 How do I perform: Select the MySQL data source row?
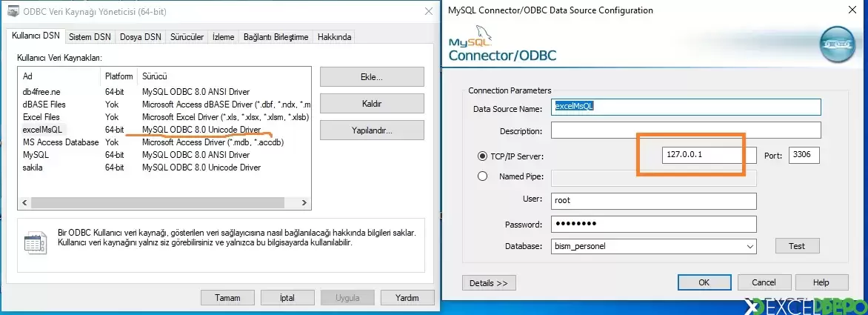[x=164, y=154]
